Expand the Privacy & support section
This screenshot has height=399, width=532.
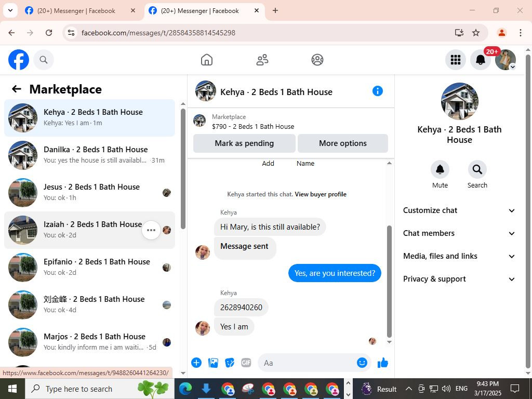[x=459, y=279]
